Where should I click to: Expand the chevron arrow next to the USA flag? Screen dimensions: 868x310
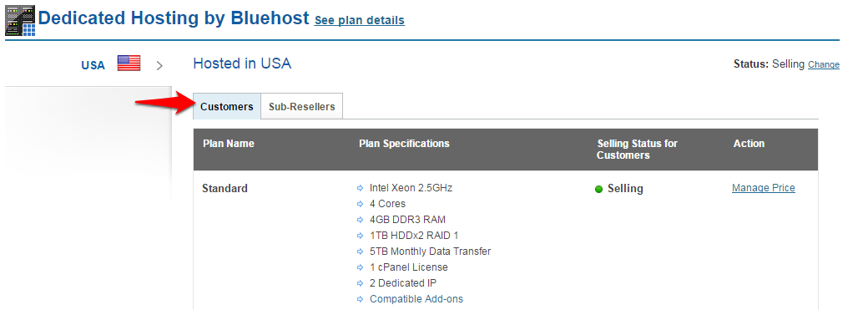(159, 66)
